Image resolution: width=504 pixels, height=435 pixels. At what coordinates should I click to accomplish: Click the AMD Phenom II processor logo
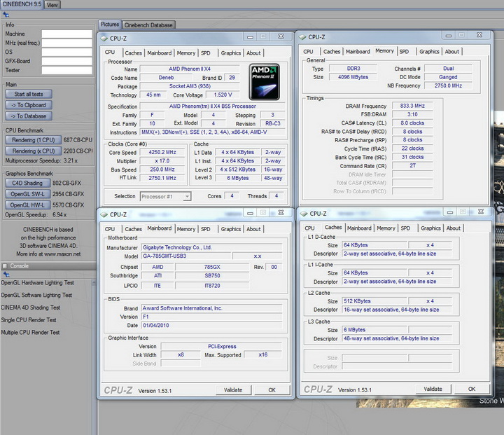[264, 81]
